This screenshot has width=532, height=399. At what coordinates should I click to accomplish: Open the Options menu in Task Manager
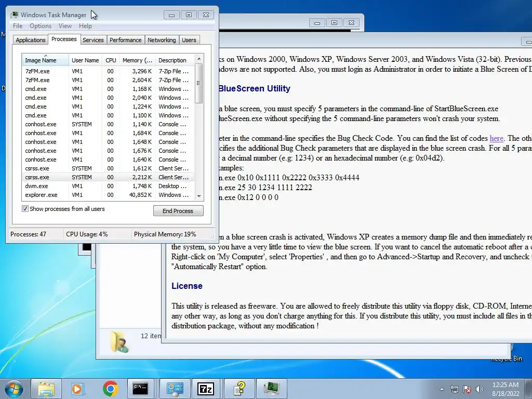click(41, 26)
